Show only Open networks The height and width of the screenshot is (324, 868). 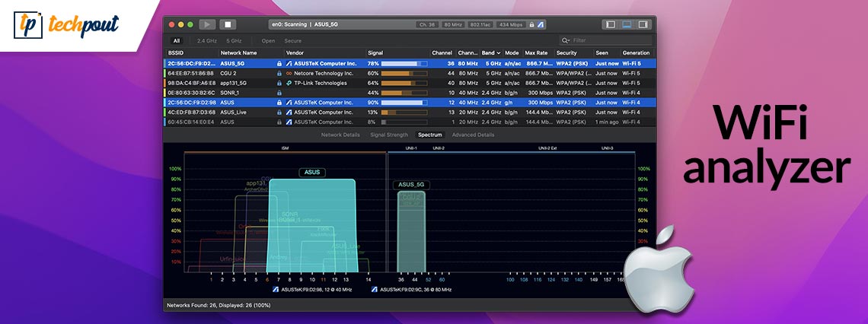coord(269,41)
